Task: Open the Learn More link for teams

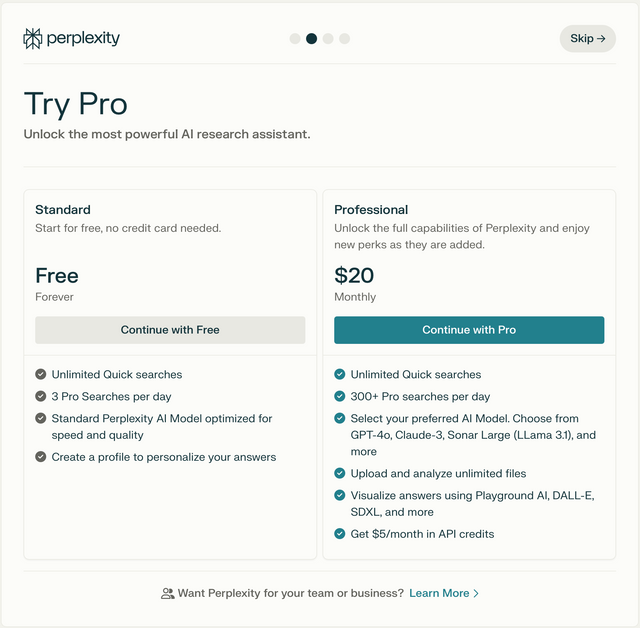Action: click(439, 593)
